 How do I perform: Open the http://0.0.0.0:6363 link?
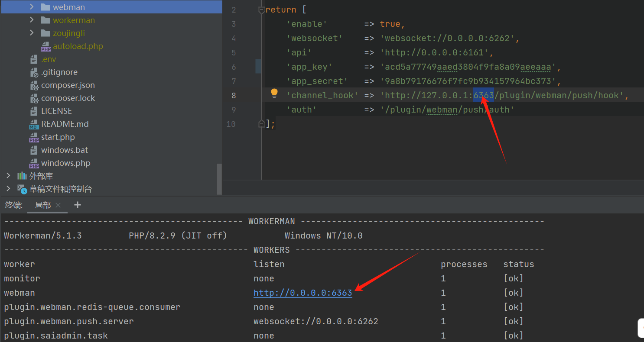pyautogui.click(x=303, y=293)
